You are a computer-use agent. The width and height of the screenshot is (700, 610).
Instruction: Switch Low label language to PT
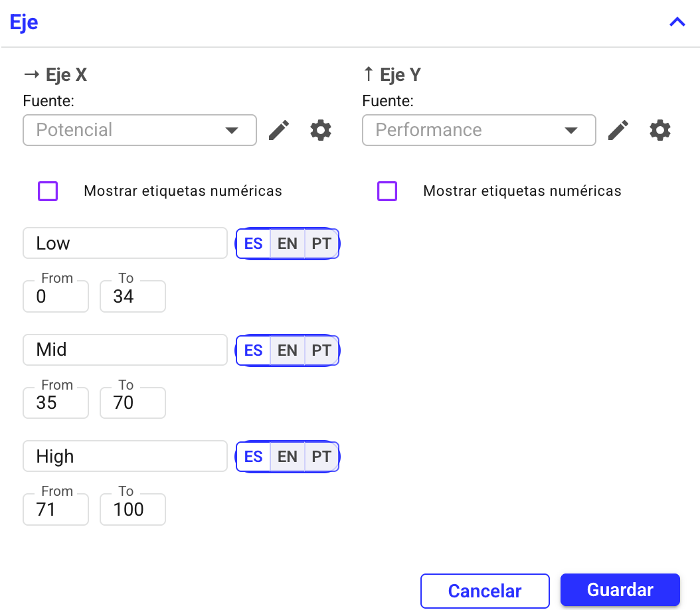tap(321, 244)
